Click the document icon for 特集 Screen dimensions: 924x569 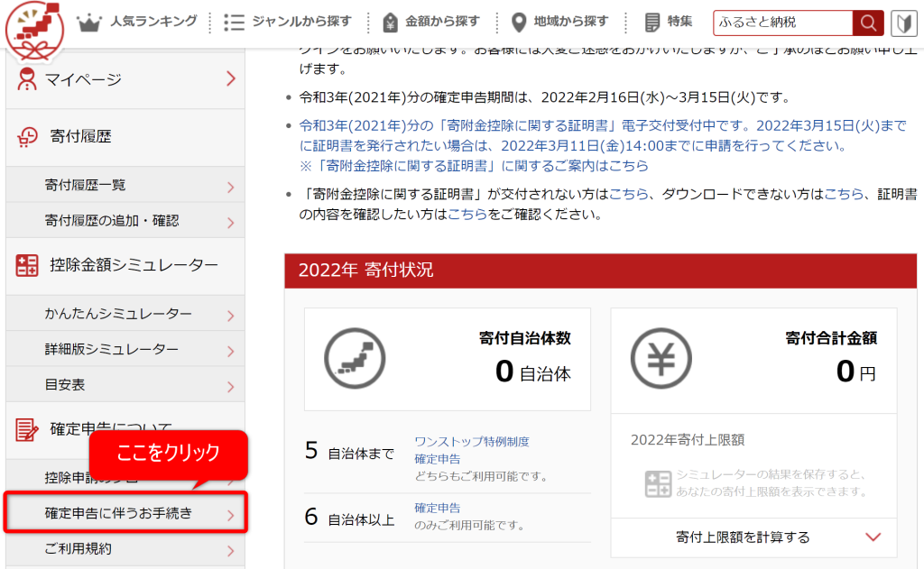click(x=652, y=23)
